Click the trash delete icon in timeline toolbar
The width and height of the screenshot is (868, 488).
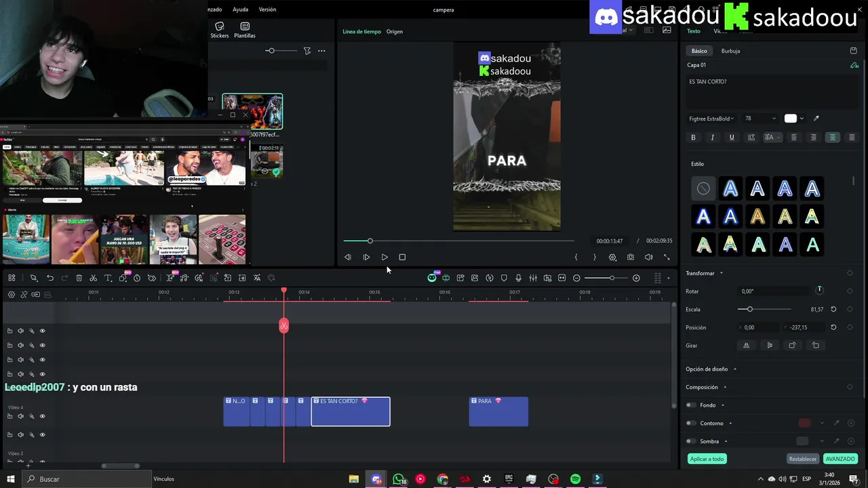click(x=79, y=278)
